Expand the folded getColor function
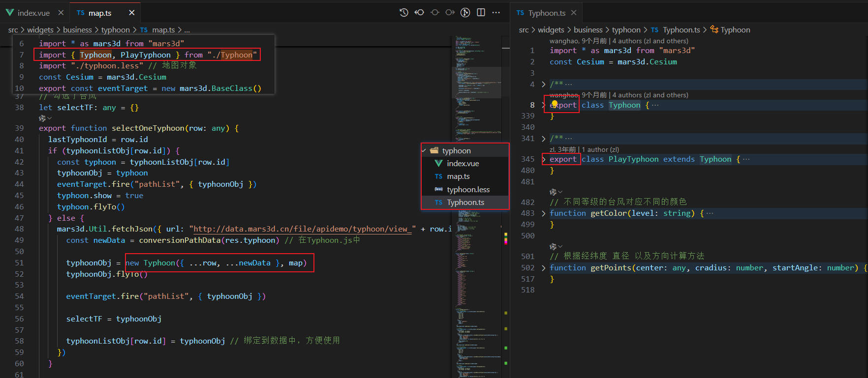Viewport: 868px width, 378px height. tap(543, 213)
